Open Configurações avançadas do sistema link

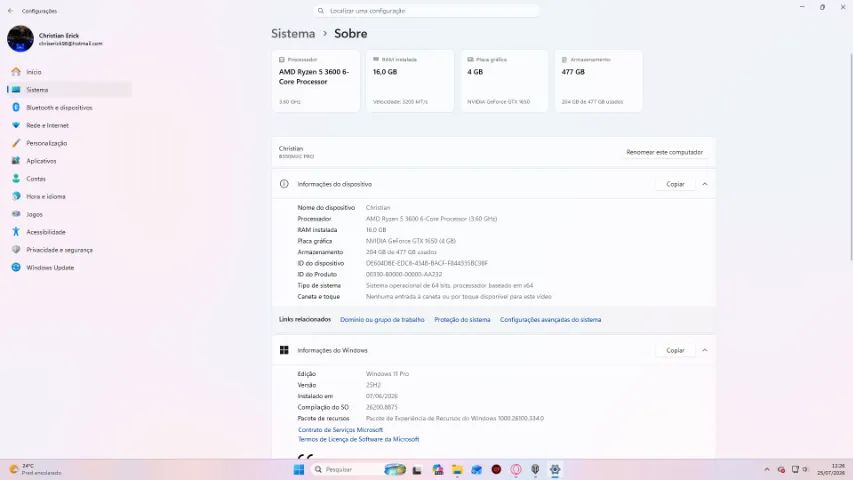tap(551, 320)
